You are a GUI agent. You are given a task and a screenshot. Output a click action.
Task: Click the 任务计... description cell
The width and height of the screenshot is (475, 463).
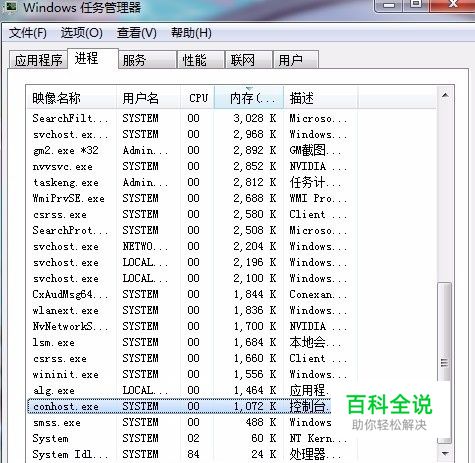tap(315, 182)
